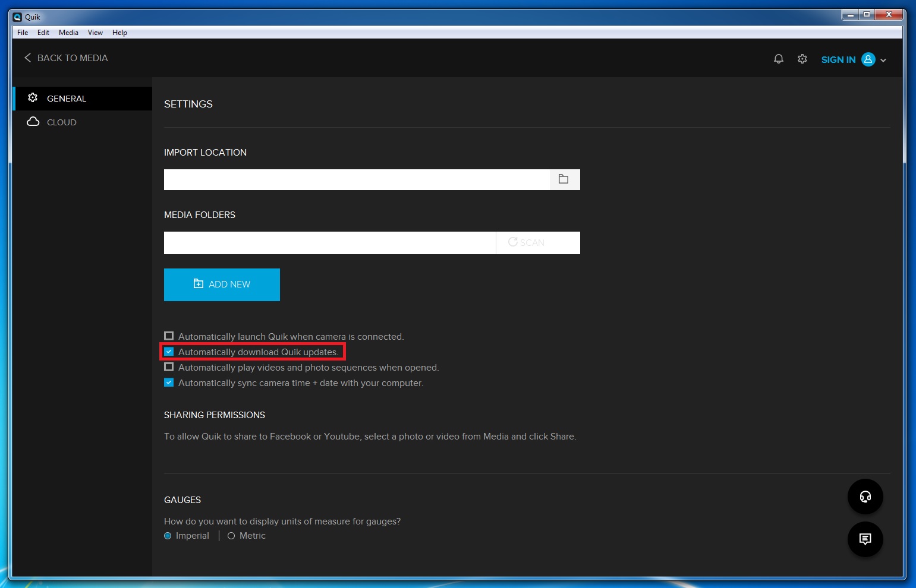Open the headset support button
Image resolution: width=916 pixels, height=588 pixels.
click(x=865, y=497)
